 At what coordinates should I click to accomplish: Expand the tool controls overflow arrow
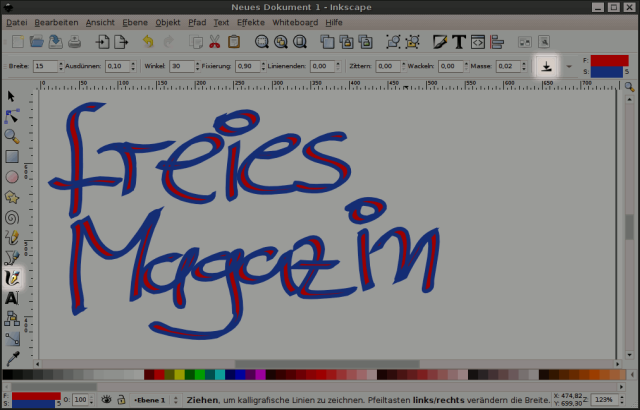click(x=569, y=66)
